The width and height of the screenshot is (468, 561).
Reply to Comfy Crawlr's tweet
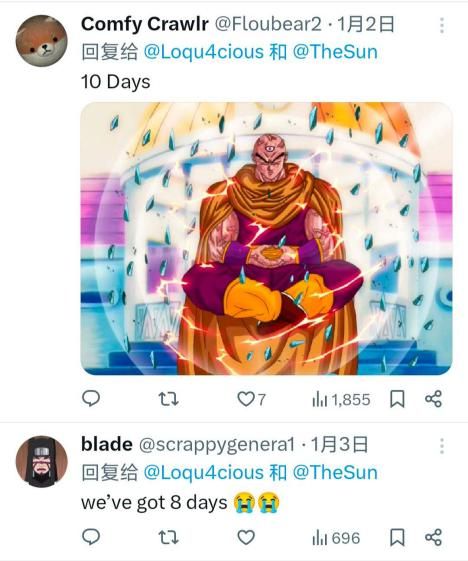tap(91, 399)
